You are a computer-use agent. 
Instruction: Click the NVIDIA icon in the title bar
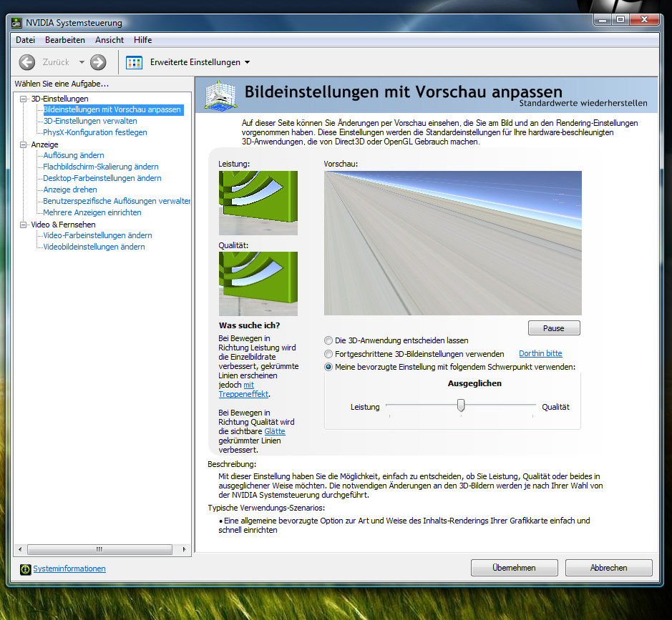click(x=16, y=23)
